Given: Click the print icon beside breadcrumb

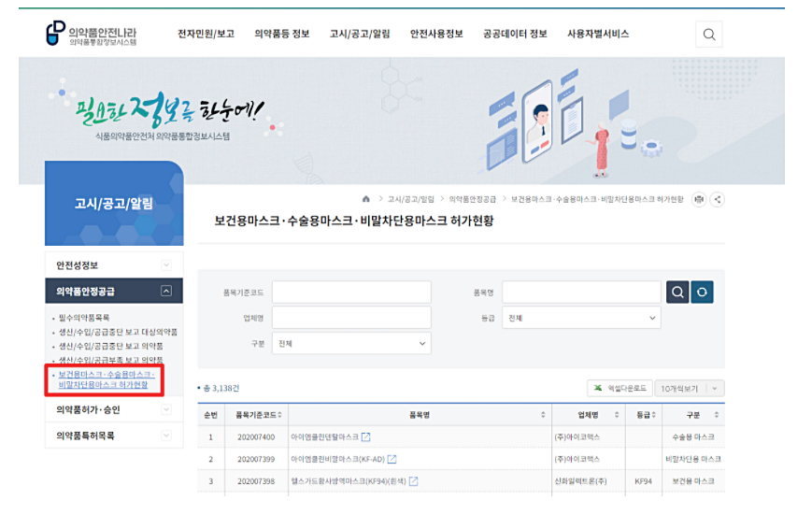Looking at the screenshot, I should [x=699, y=199].
